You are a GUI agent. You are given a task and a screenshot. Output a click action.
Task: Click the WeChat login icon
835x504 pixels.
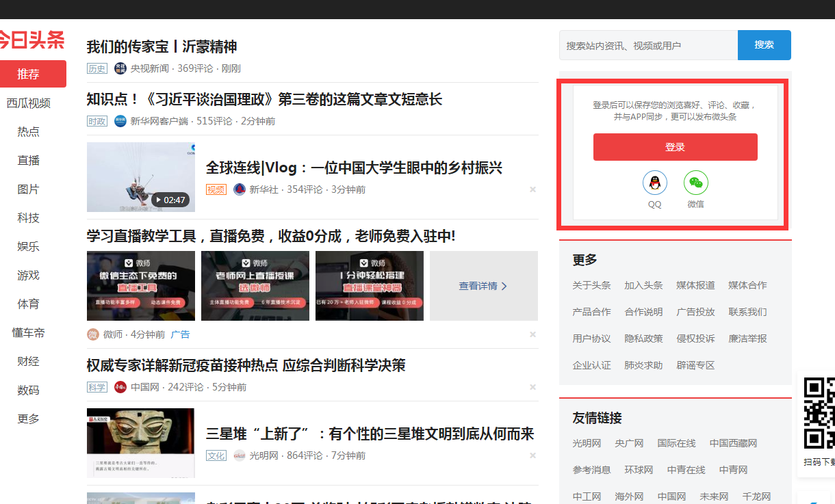pos(695,183)
